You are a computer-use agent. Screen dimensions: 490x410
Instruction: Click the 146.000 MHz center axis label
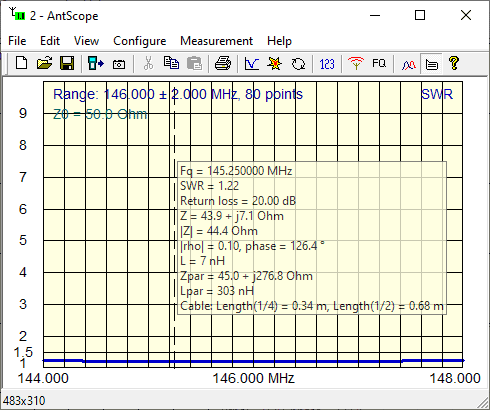[254, 378]
